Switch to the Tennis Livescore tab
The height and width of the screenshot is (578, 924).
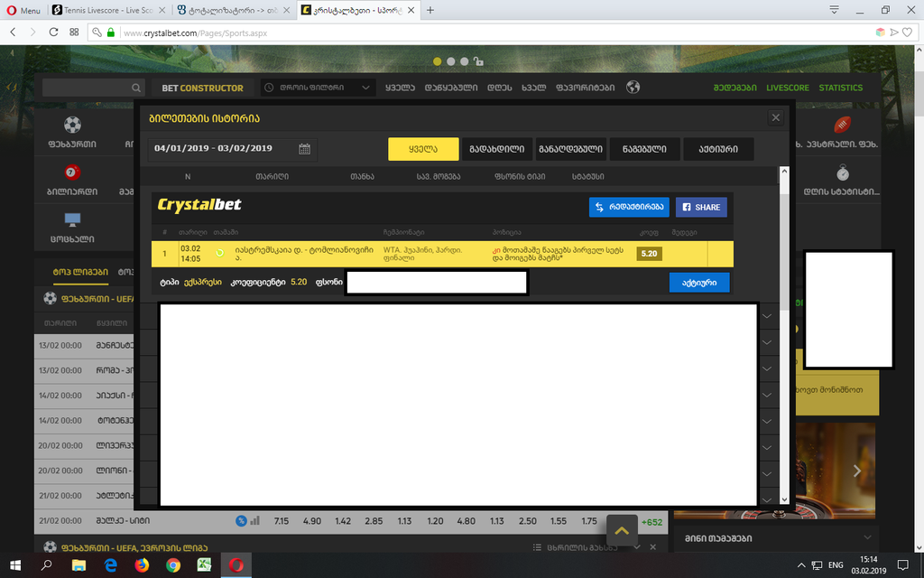tap(108, 10)
